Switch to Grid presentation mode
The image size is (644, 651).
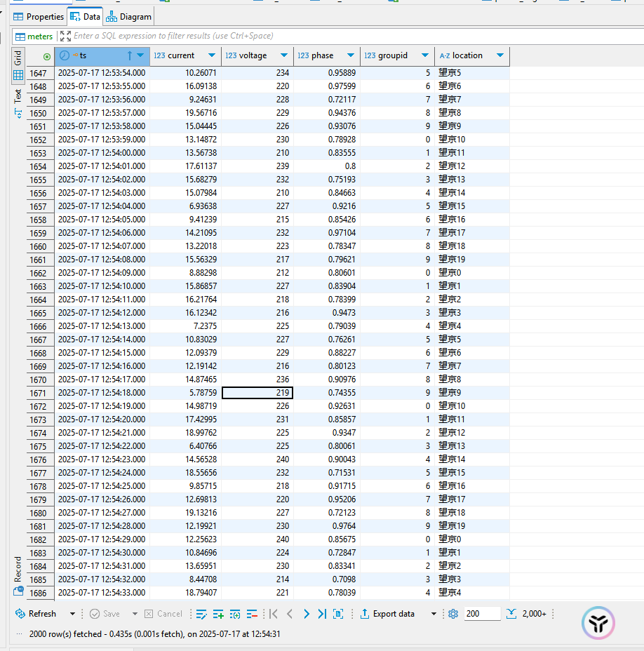tap(18, 63)
